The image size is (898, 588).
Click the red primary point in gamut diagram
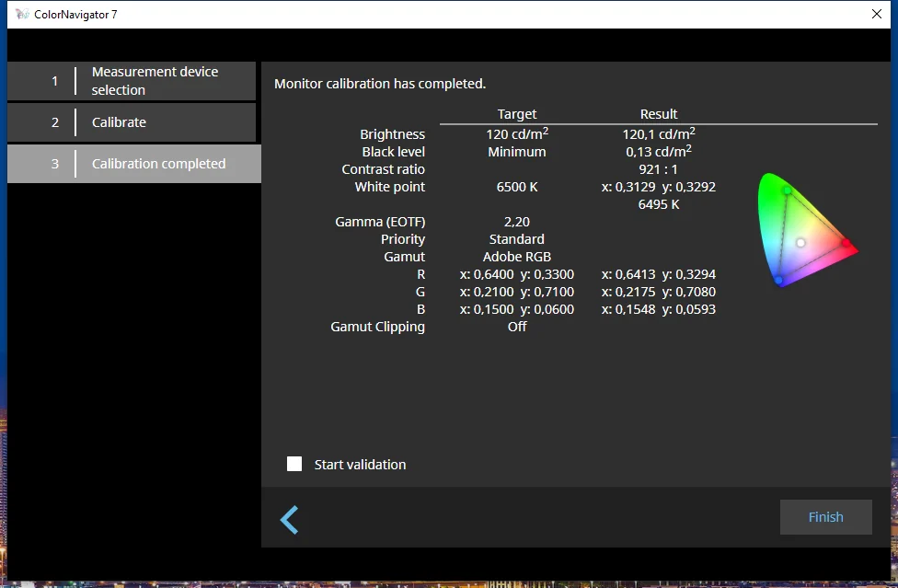click(x=847, y=244)
